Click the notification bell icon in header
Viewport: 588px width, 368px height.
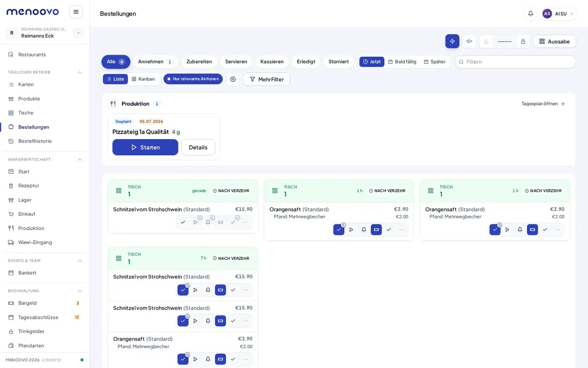(x=530, y=13)
